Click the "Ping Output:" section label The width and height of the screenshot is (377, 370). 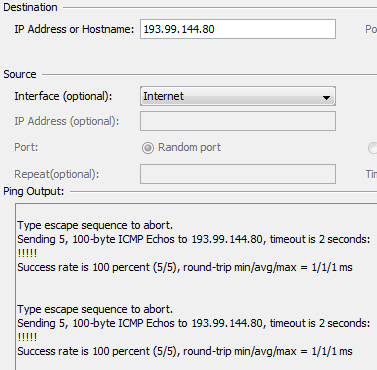[33, 192]
